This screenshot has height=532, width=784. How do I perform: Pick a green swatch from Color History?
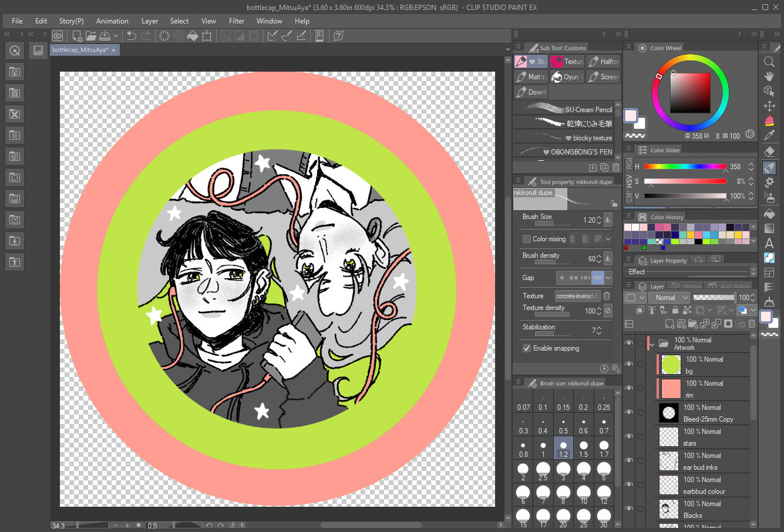[674, 241]
